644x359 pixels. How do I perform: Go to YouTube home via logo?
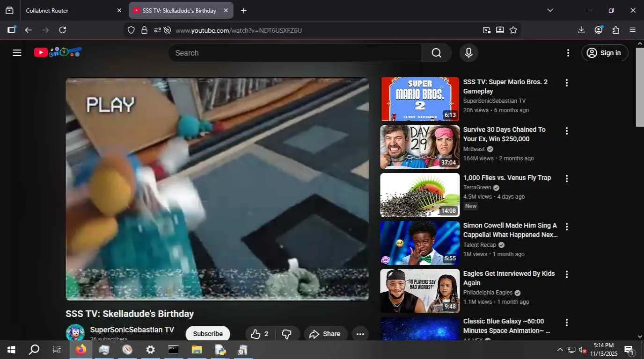coord(58,52)
